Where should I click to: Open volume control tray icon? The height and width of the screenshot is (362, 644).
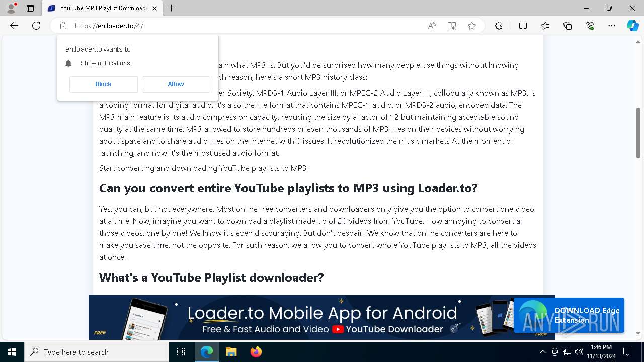(579, 352)
